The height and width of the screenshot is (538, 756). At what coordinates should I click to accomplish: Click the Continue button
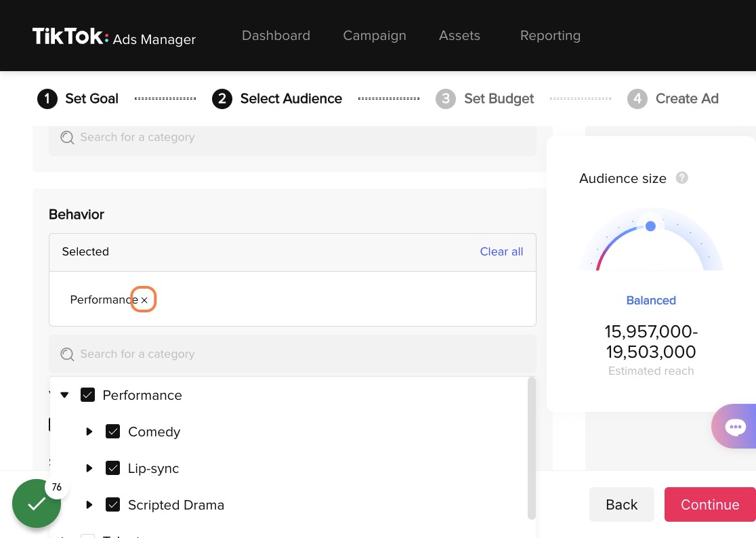(710, 504)
